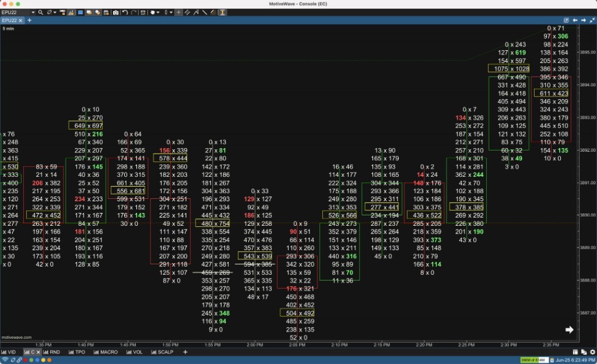
Task: Click the chain link status icon
Action: 19,360
